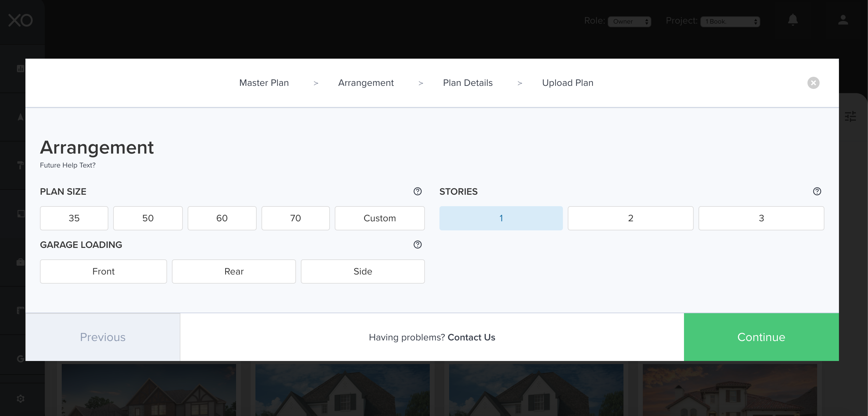Choose Rear garage loading
Image resolution: width=868 pixels, height=416 pixels.
pos(234,271)
